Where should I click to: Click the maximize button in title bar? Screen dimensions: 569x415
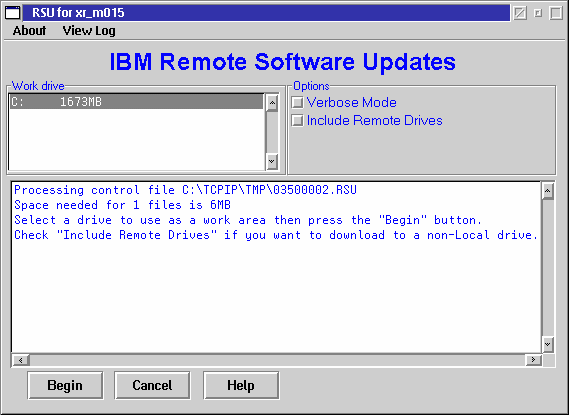[556, 13]
